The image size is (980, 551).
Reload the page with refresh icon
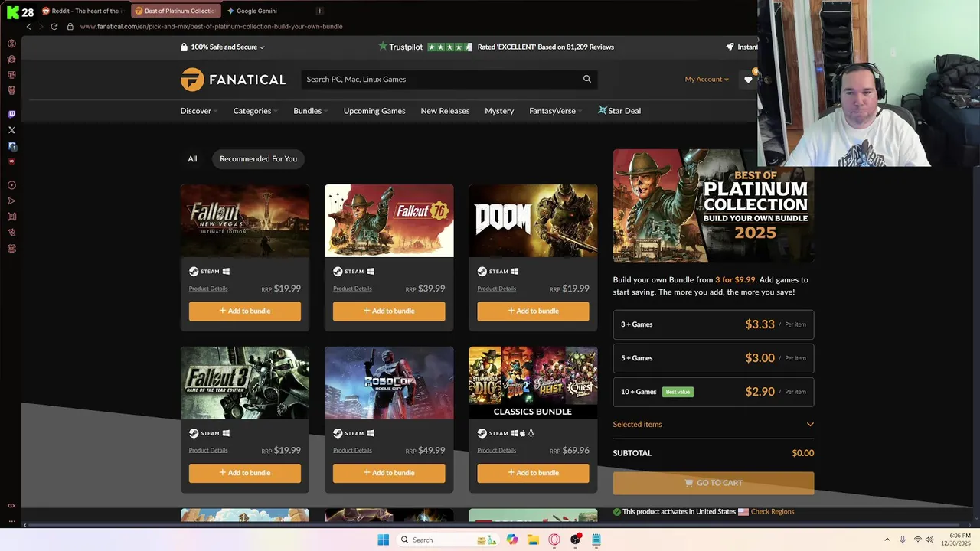(54, 26)
